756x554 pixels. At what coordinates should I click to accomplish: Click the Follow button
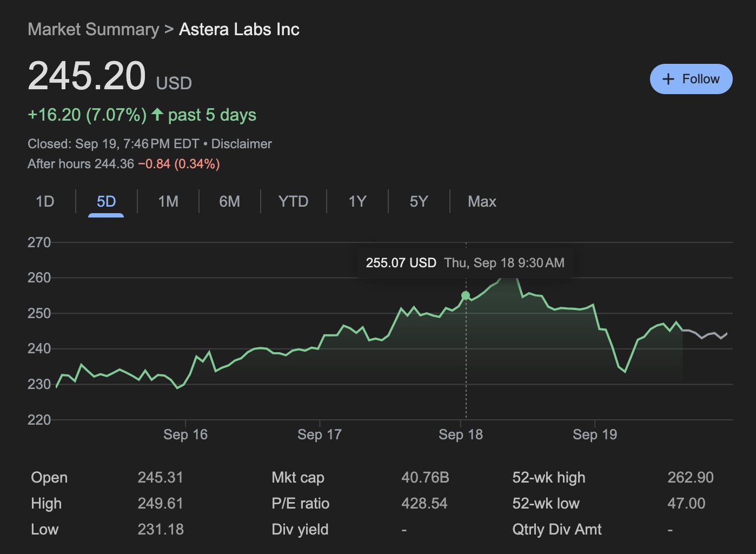pos(691,79)
